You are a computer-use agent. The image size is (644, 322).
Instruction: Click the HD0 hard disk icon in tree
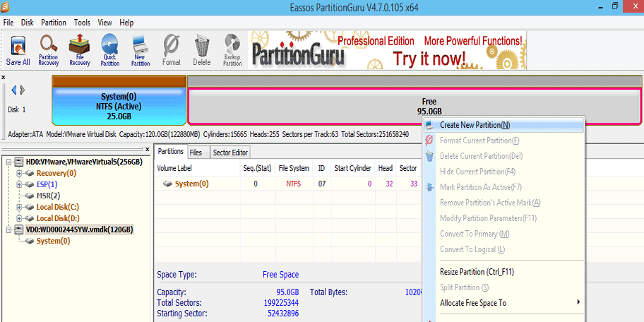18,162
